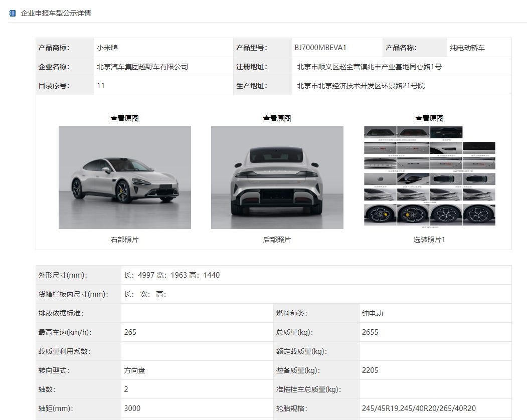Click the 企业申报车型公示详情 page heading
This screenshot has width=527, height=420.
click(x=56, y=13)
